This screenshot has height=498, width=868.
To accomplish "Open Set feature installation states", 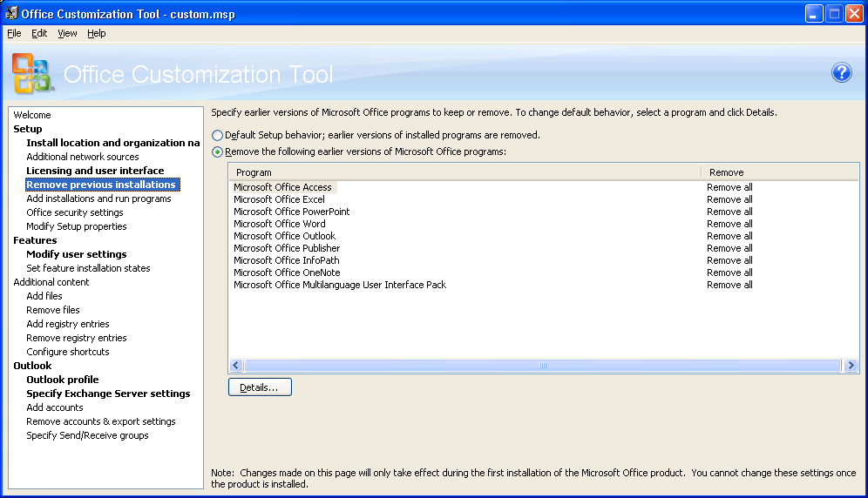I will click(88, 268).
